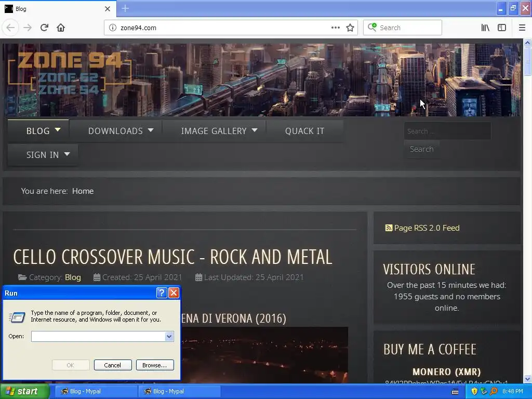Open the Blog category link

(x=73, y=277)
